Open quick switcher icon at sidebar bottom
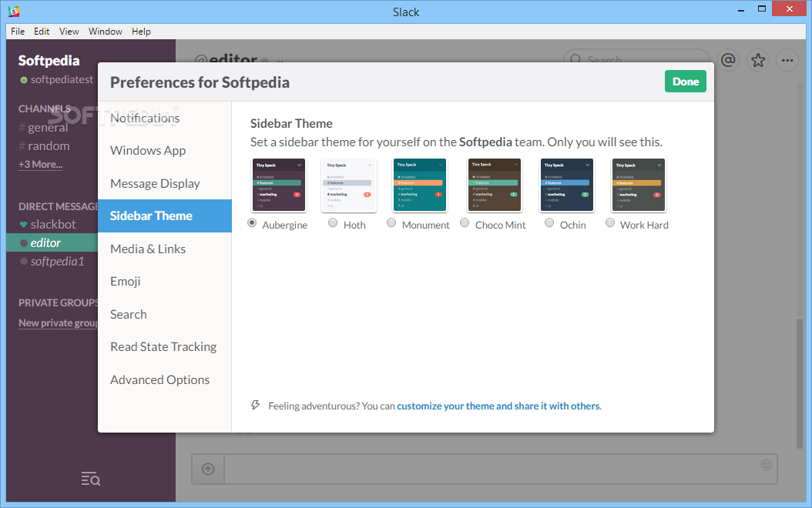The width and height of the screenshot is (812, 508). coord(91,479)
